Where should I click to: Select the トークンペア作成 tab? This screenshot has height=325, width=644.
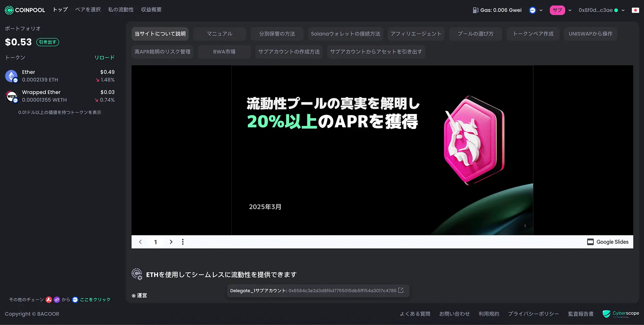tap(533, 34)
